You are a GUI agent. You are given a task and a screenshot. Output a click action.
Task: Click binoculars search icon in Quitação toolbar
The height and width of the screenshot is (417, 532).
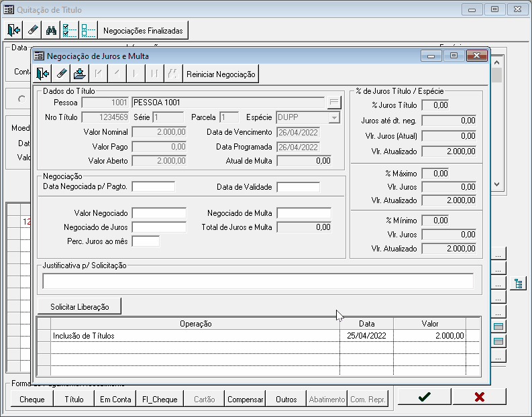(51, 30)
